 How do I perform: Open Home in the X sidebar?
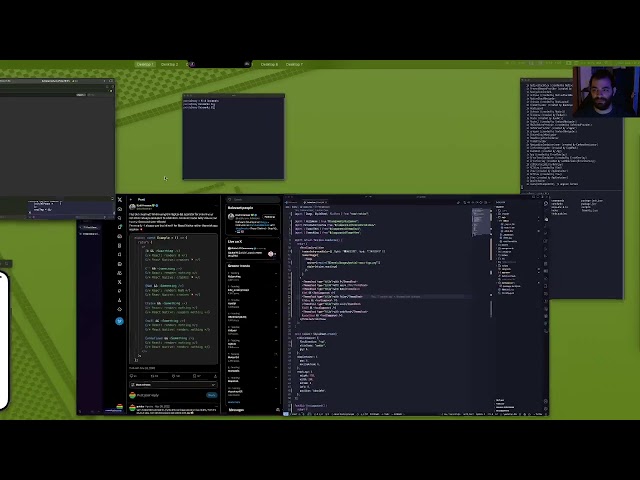tap(120, 209)
